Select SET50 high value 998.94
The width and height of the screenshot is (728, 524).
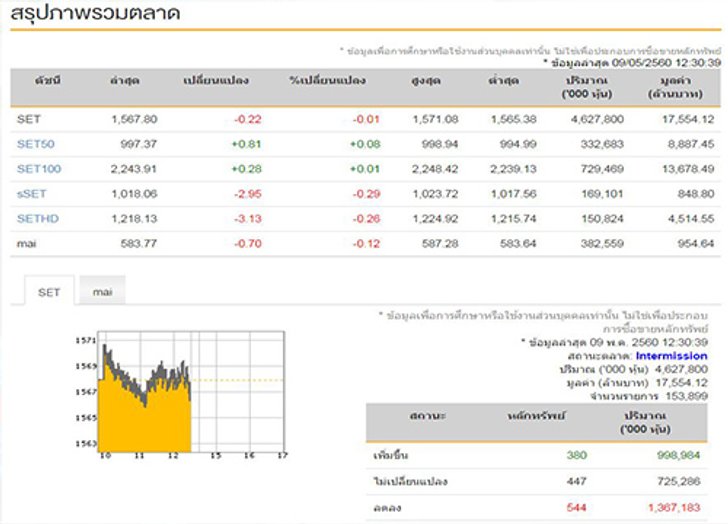440,144
